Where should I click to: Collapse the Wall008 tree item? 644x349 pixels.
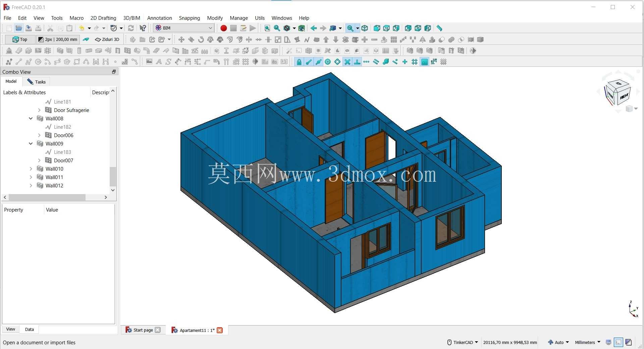point(31,118)
